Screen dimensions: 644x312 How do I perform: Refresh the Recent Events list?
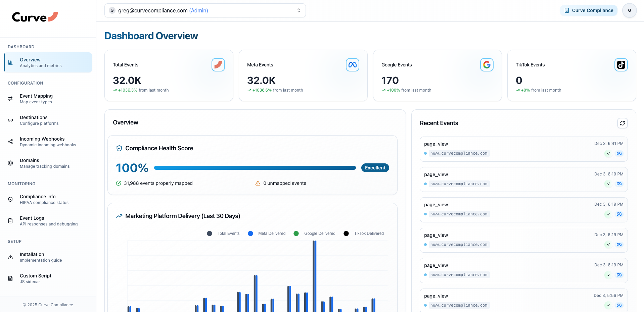tap(623, 123)
